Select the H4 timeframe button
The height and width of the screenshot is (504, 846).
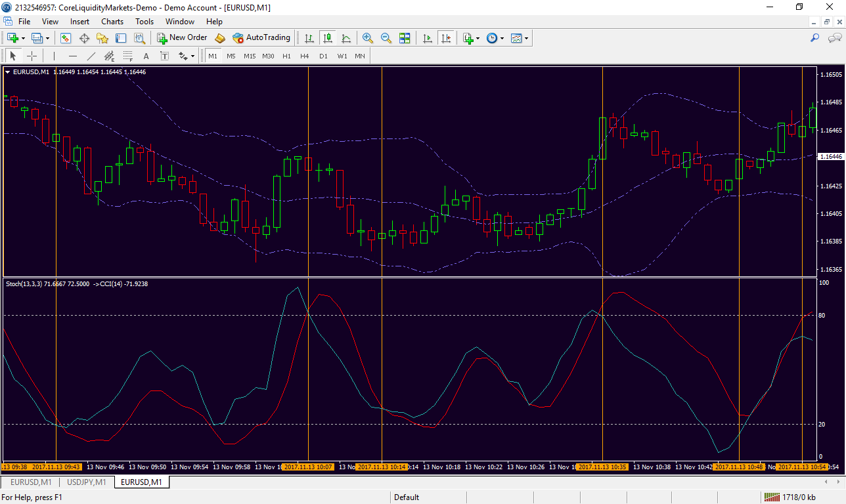(305, 56)
